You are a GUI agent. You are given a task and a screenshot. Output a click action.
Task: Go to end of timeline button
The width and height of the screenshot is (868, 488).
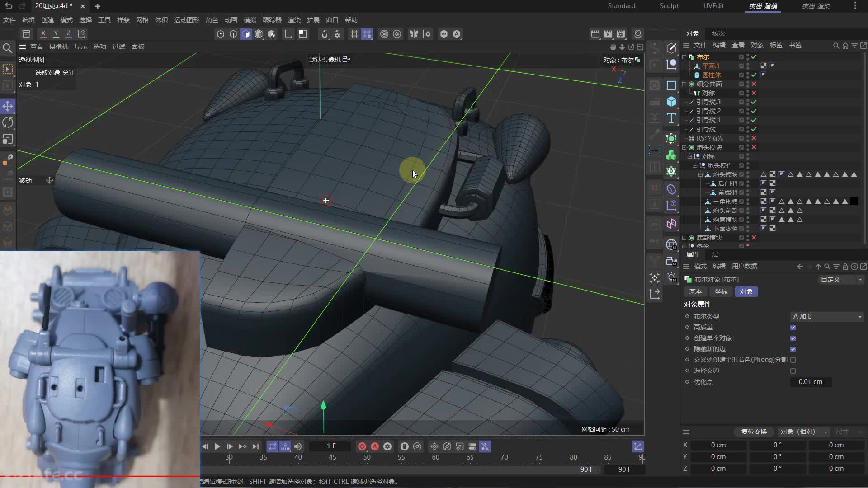tap(255, 446)
